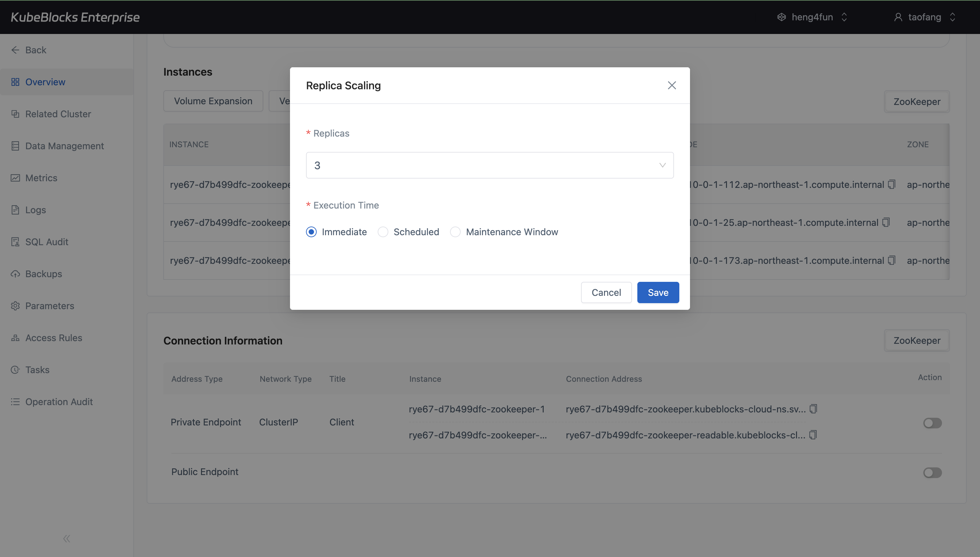This screenshot has width=980, height=557.
Task: Select the Scheduled execution time option
Action: [383, 232]
